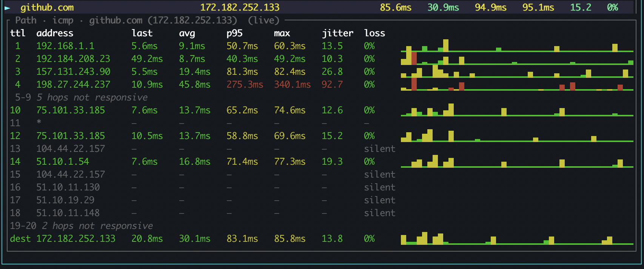Click the silent status for ttl 13

(x=380, y=149)
